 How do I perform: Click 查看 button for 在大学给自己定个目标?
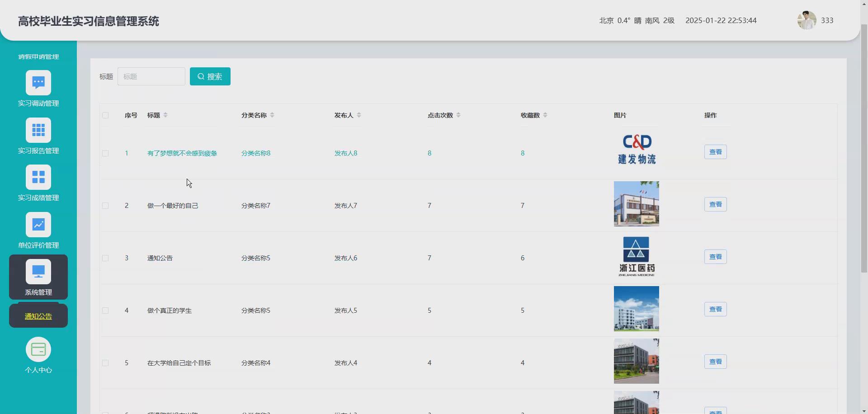click(715, 362)
